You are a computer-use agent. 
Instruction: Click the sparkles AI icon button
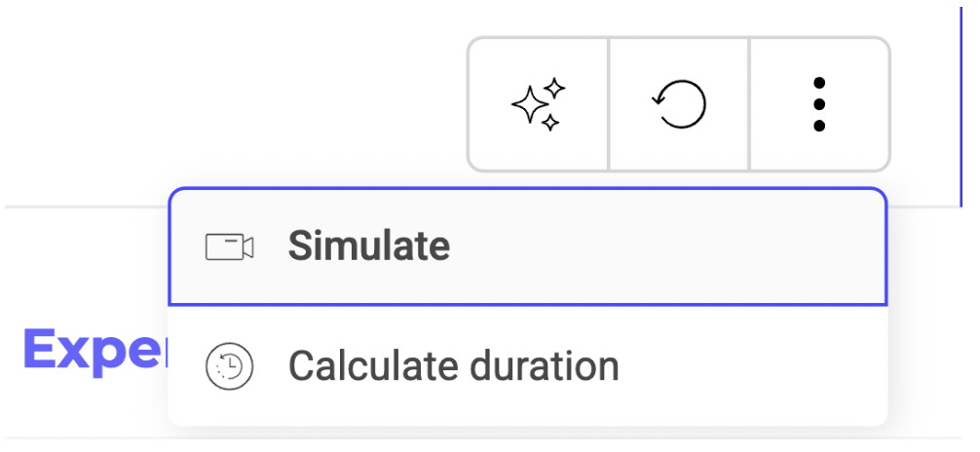[538, 104]
